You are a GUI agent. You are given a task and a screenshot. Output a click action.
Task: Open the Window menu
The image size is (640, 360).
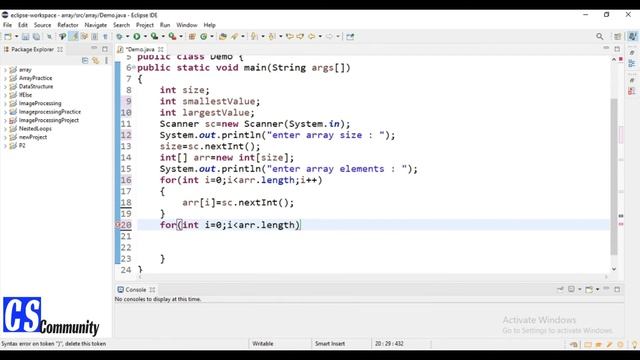(x=187, y=25)
